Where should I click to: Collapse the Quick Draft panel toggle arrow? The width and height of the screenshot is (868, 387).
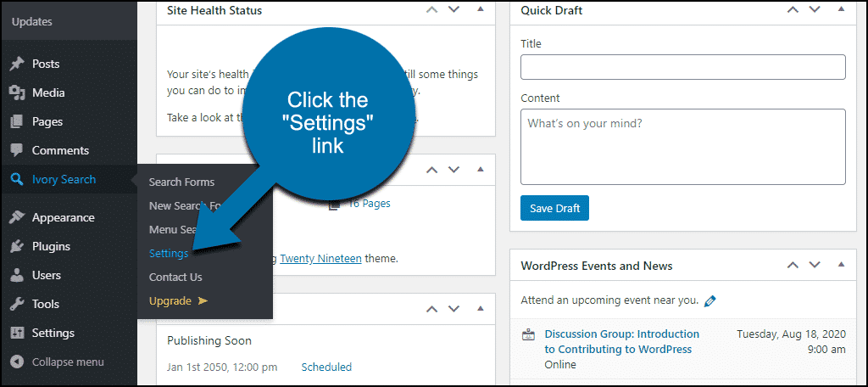pos(840,10)
